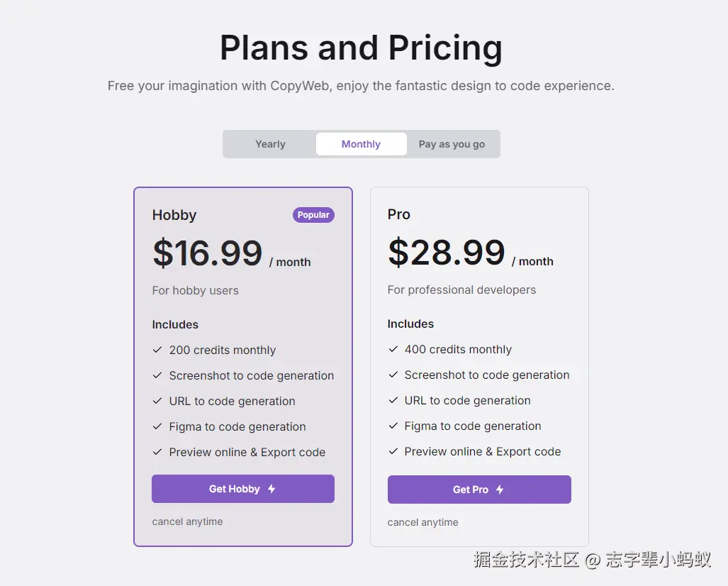
Task: Click cancel anytime text under Get Pro
Action: (x=422, y=522)
